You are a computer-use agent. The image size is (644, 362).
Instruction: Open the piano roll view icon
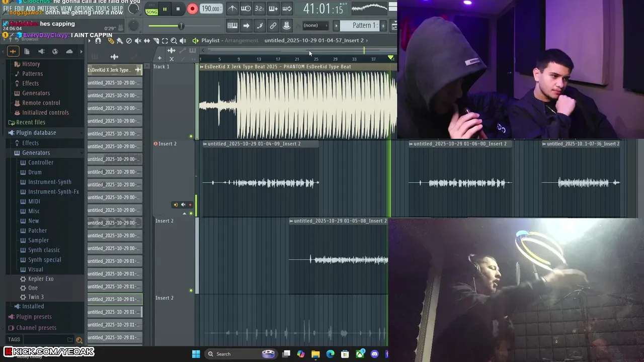click(x=232, y=26)
